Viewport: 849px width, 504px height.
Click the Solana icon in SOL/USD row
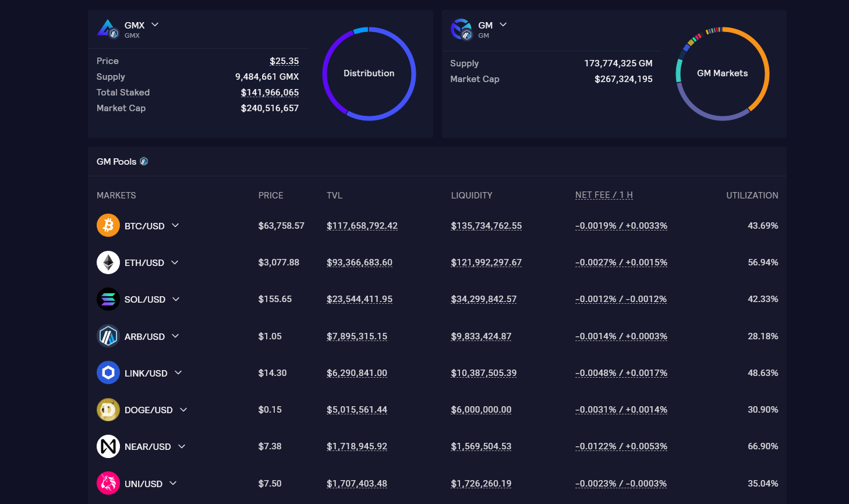coord(108,299)
